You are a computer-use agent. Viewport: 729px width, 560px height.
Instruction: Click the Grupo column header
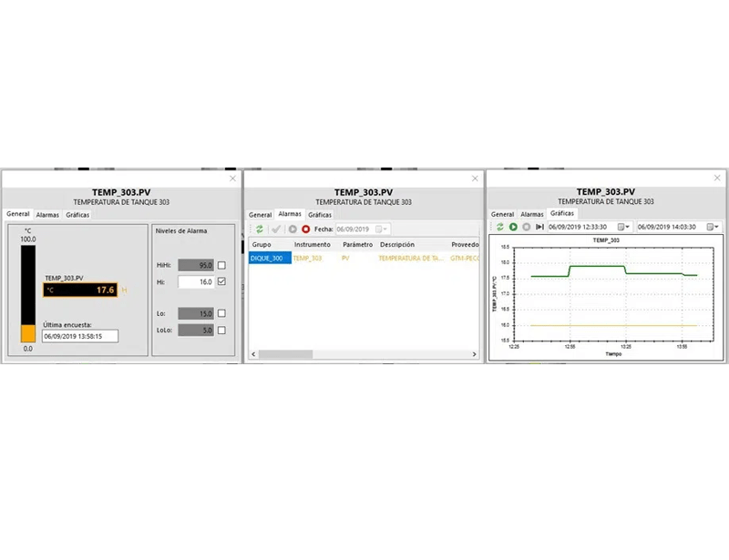[x=262, y=244]
